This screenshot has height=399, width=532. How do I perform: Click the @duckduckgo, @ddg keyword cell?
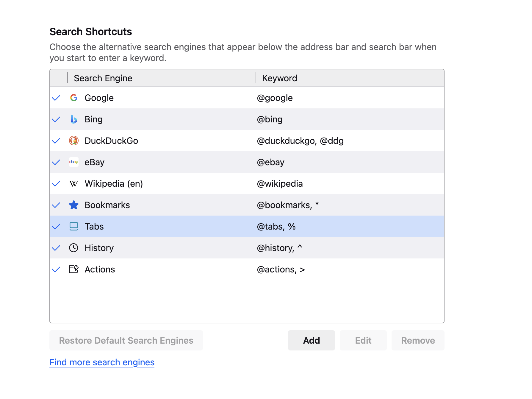coord(300,141)
